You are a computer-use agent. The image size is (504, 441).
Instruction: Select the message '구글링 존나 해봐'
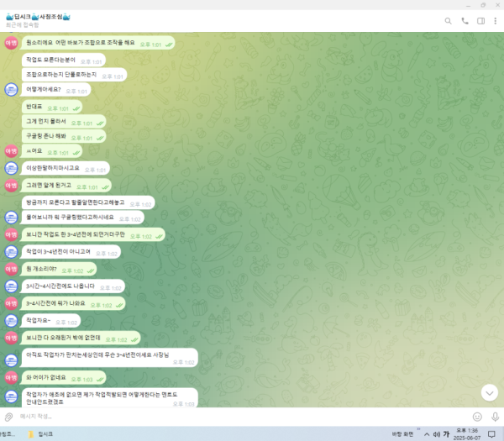(64, 136)
